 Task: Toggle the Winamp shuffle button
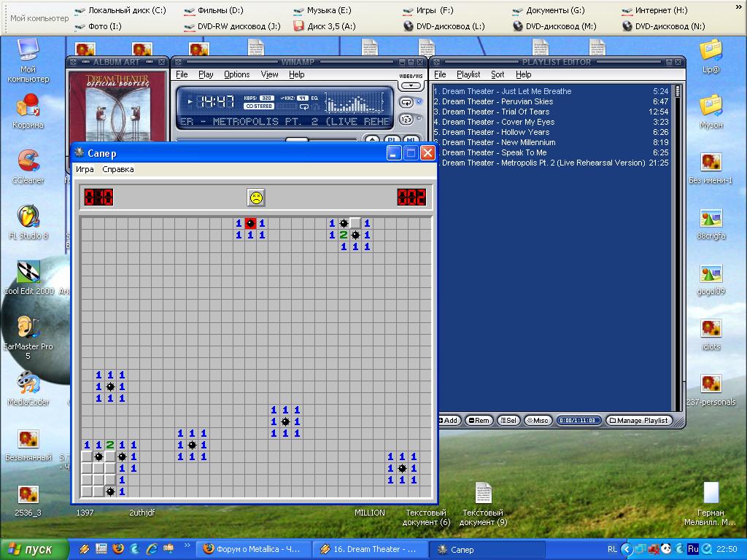[406, 119]
